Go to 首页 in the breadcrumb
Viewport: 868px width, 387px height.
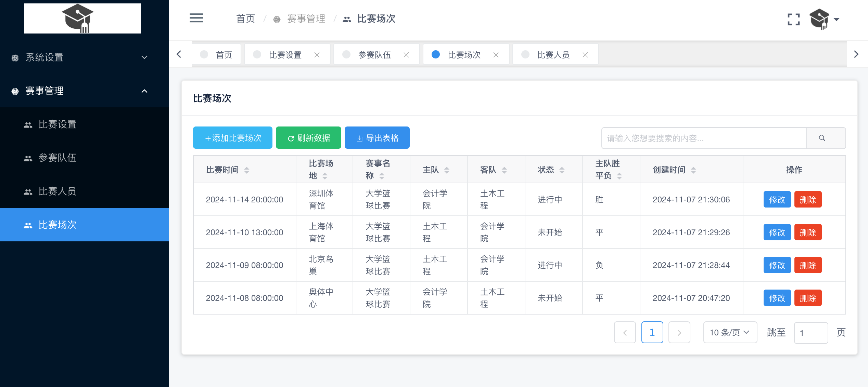(x=245, y=18)
